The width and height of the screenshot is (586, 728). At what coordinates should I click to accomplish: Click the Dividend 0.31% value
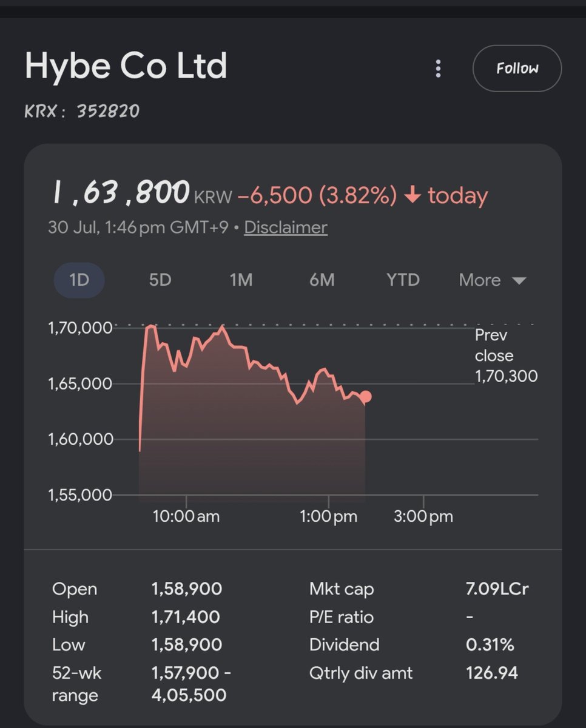pos(490,644)
